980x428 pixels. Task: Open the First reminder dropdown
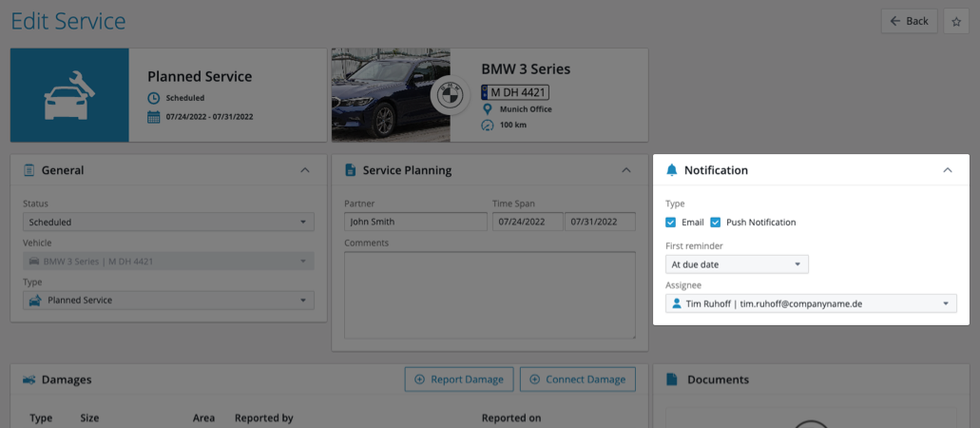click(x=737, y=264)
